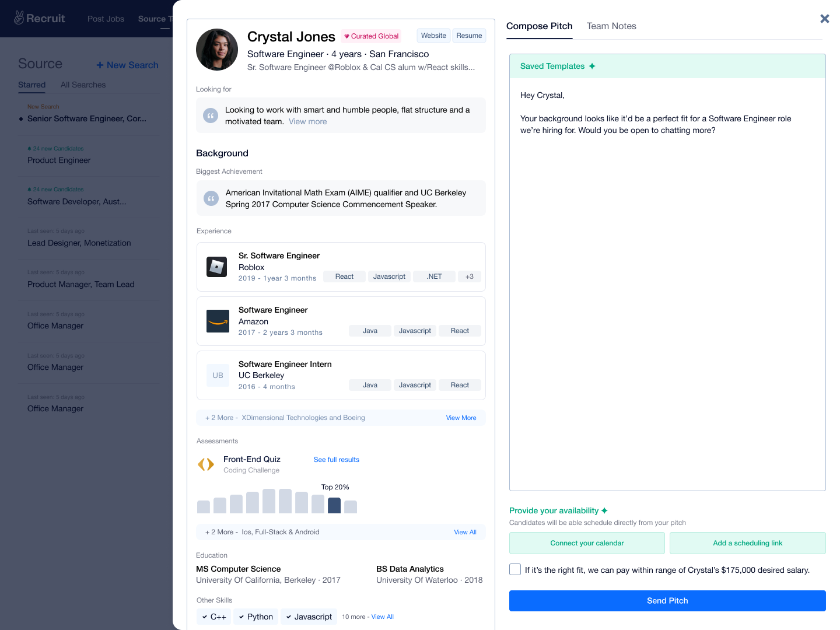Viewport: 840px width, 630px height.
Task: Click the UC Berkeley 'UB' icon
Action: coord(217,375)
